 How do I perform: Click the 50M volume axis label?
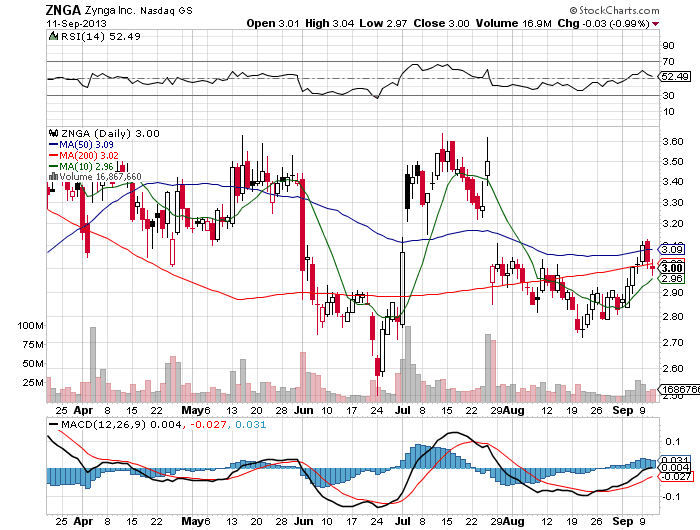point(33,363)
